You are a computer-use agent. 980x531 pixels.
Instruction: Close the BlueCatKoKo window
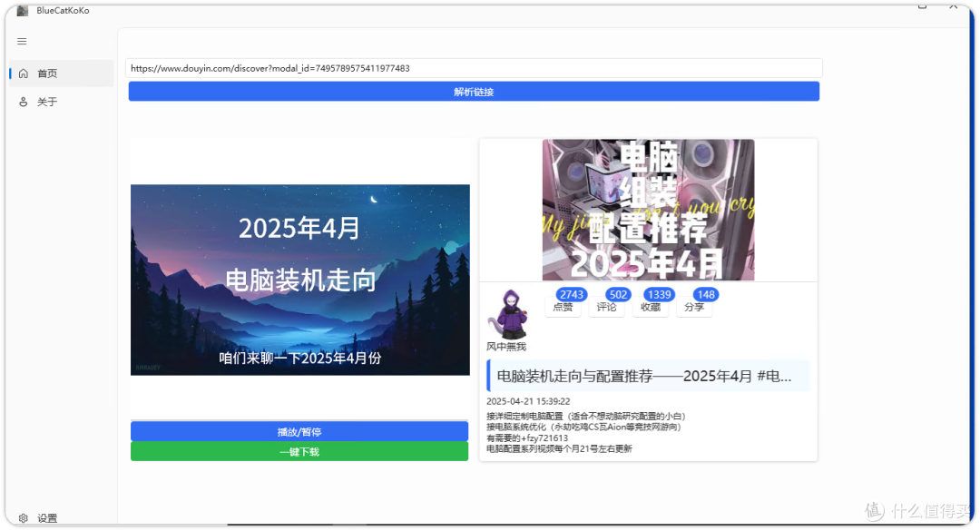coord(953,6)
